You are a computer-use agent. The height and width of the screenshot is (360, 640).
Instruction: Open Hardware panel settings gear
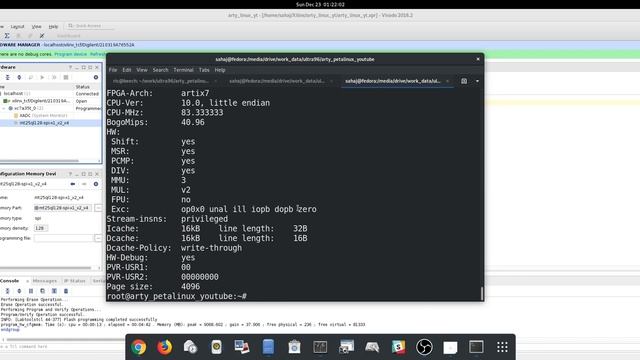pyautogui.click(x=96, y=77)
